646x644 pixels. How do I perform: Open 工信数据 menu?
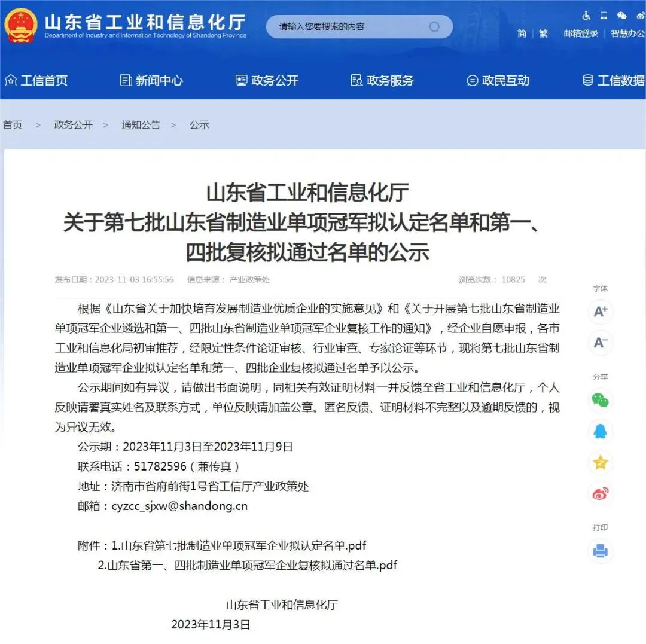click(x=621, y=80)
